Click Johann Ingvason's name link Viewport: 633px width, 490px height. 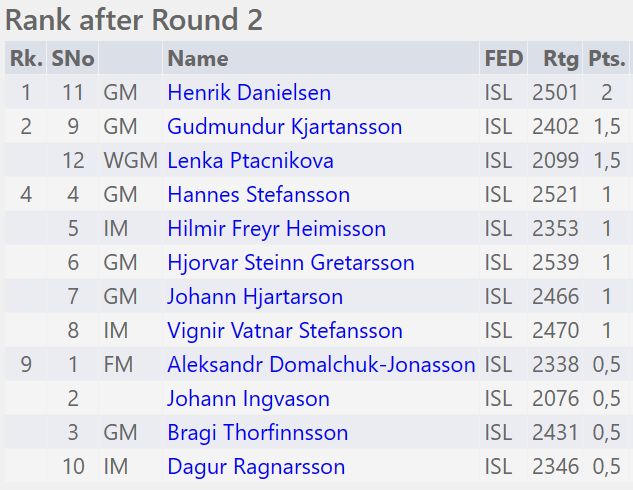pos(248,399)
